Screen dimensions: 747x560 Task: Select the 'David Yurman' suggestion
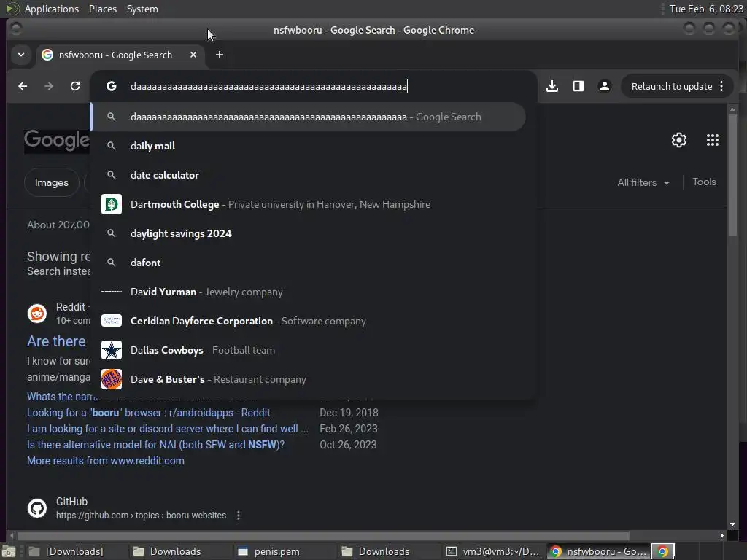pyautogui.click(x=309, y=292)
